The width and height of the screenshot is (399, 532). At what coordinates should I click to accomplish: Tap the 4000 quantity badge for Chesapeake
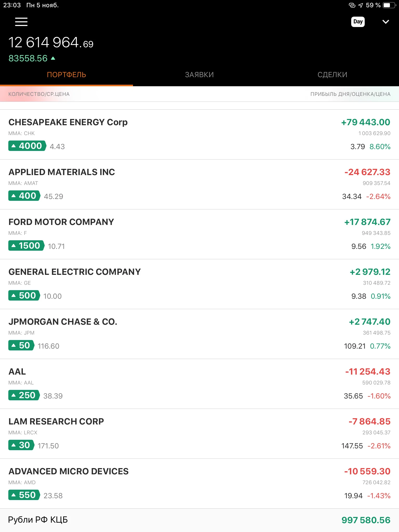(27, 146)
